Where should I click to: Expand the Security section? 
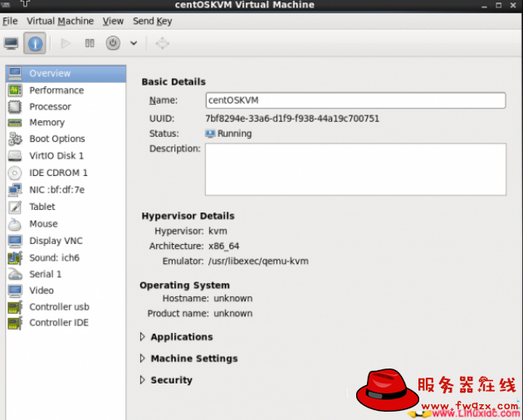(x=143, y=380)
